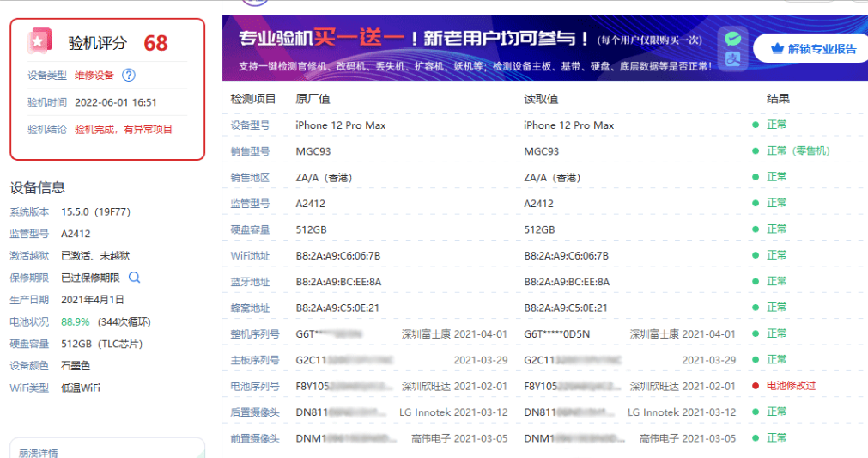Click the pink star 验机评分 icon
Image resolution: width=868 pixels, height=458 pixels.
coord(39,41)
